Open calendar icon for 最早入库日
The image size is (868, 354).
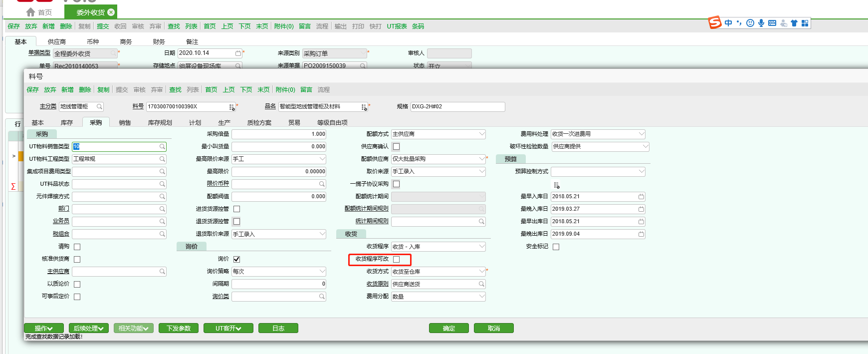click(x=641, y=197)
